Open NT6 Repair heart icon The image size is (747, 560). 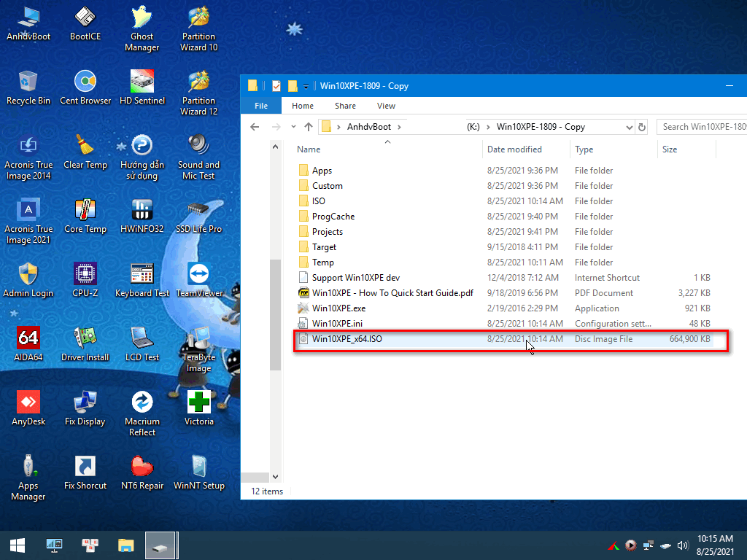click(x=142, y=473)
